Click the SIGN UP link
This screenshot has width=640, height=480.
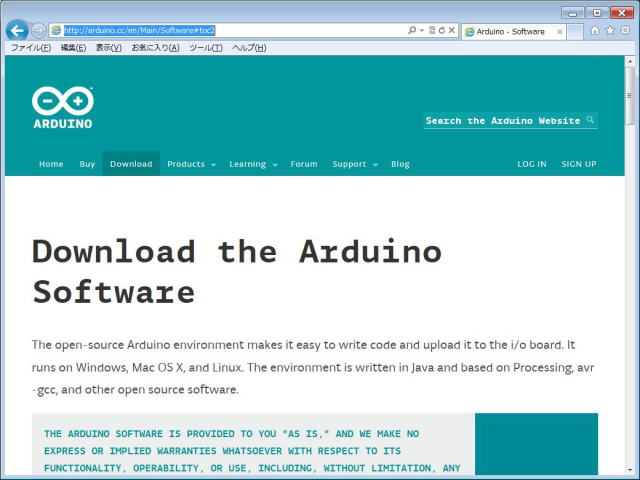[x=579, y=164]
